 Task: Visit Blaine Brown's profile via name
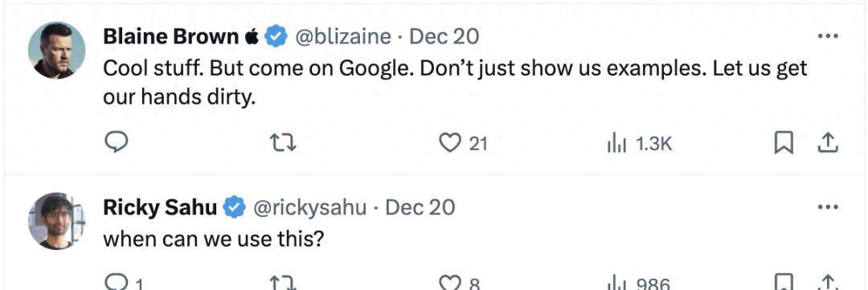point(171,36)
